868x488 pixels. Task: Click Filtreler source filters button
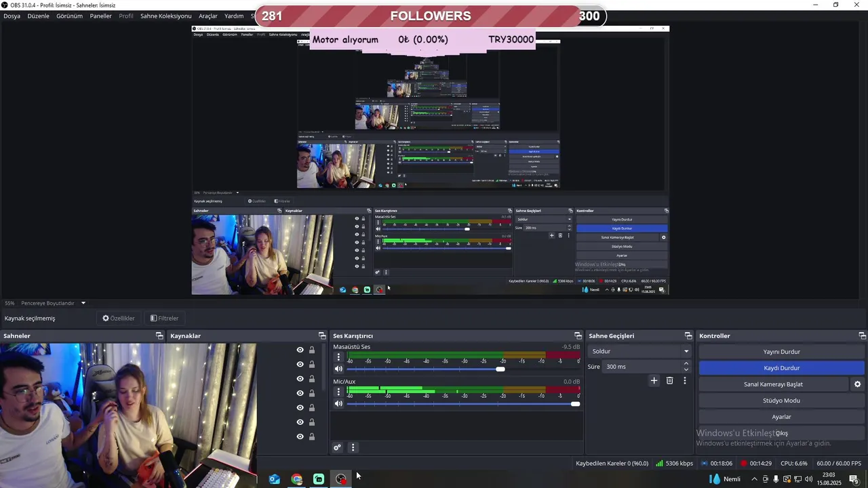[x=164, y=318]
